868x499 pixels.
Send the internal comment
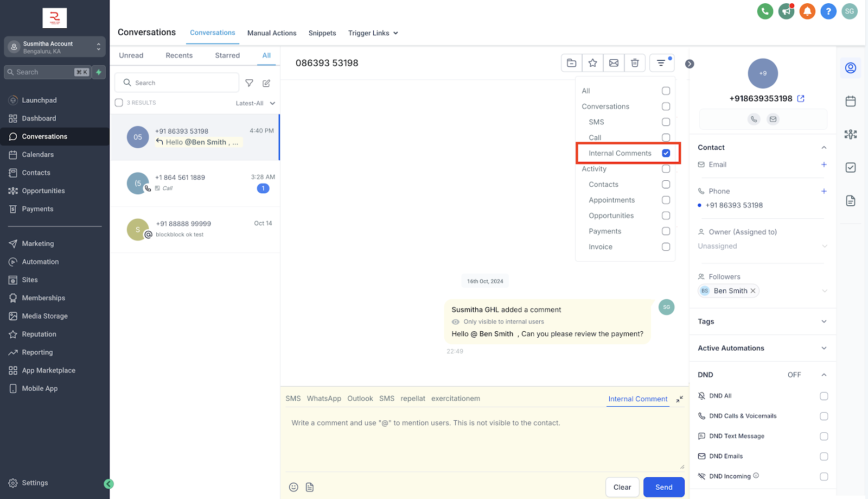click(663, 487)
